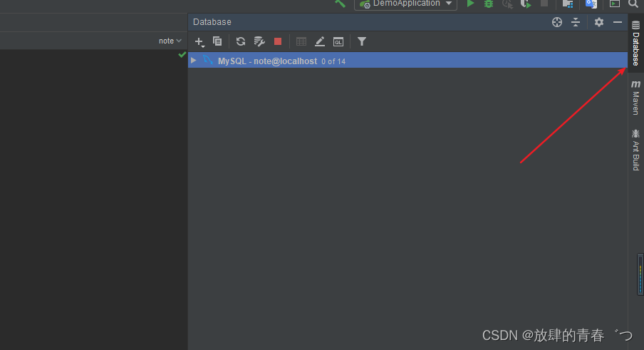The width and height of the screenshot is (644, 350).
Task: Click the Build project hammer icon
Action: click(x=340, y=4)
